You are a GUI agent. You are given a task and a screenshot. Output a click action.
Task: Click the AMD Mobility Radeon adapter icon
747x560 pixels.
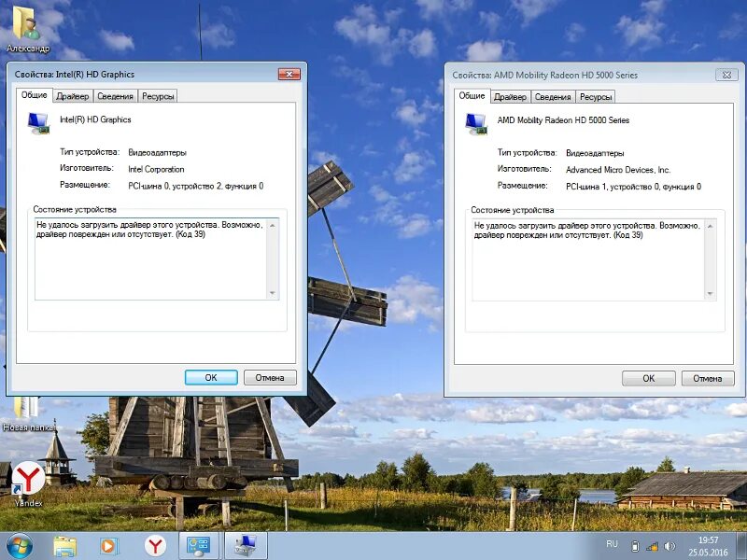point(476,123)
